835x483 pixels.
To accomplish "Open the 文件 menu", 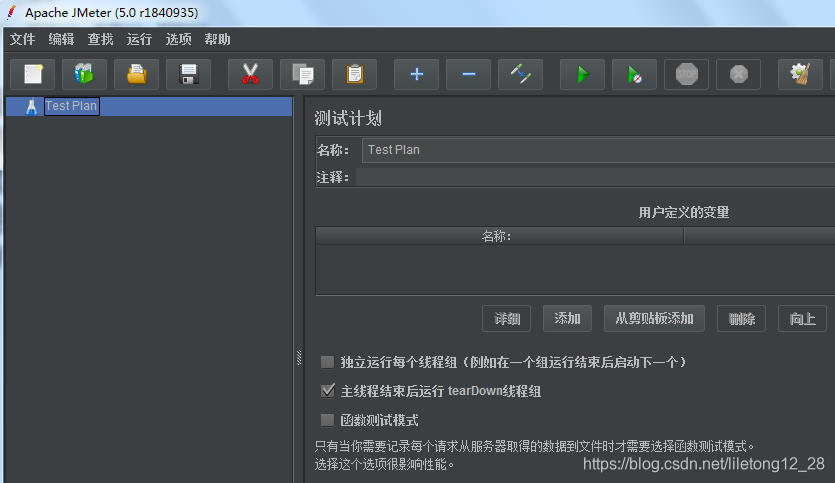I will click(22, 39).
